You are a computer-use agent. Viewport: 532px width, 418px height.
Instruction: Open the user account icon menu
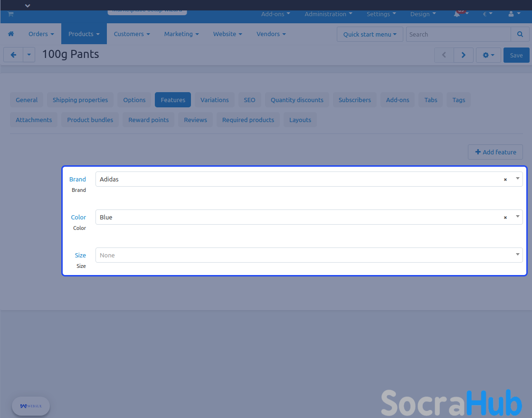point(511,14)
